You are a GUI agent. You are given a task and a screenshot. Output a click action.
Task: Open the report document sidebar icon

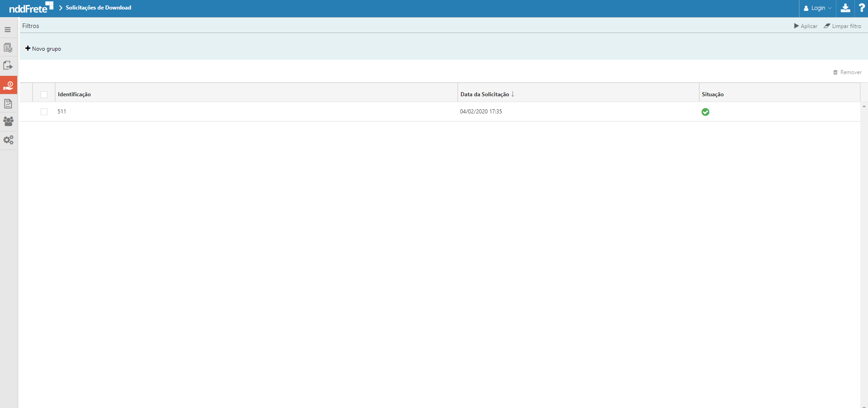pos(8,103)
